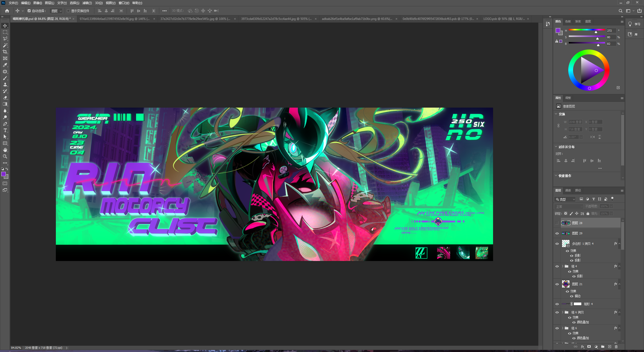Hide layer 图层 21
The height and width of the screenshot is (352, 644).
pyautogui.click(x=557, y=284)
